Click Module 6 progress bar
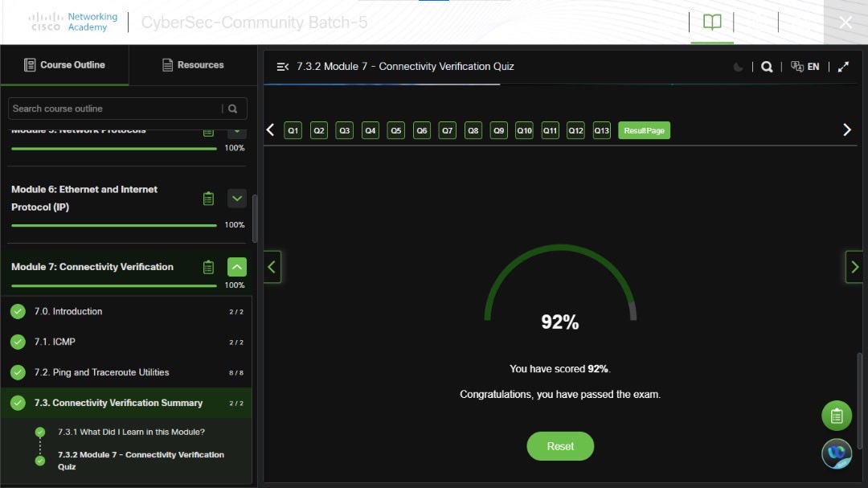 coord(114,225)
